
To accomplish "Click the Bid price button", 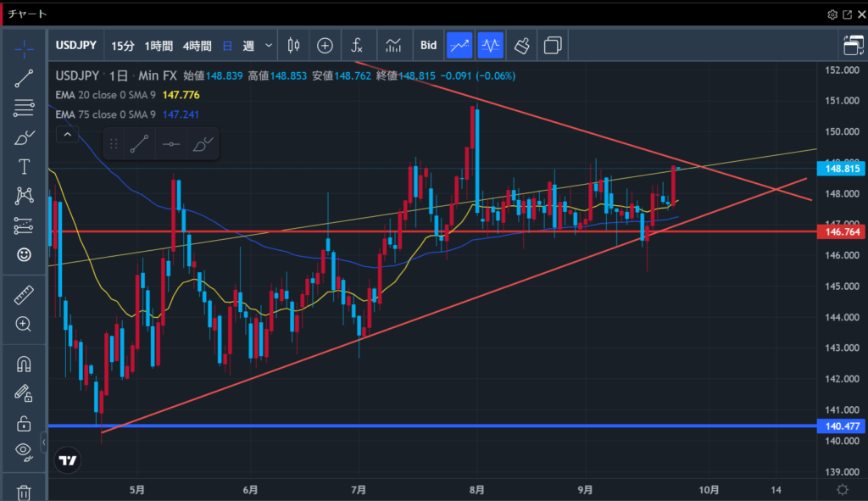I will pos(428,45).
